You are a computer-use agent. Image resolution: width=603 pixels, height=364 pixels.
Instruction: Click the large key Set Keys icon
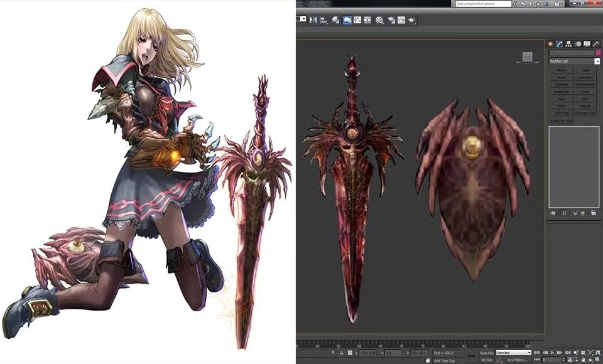pos(472,356)
